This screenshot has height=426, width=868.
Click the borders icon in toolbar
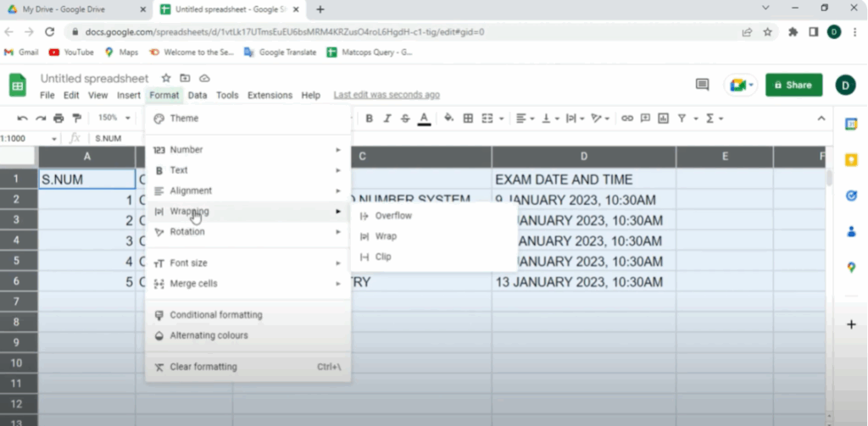(468, 119)
